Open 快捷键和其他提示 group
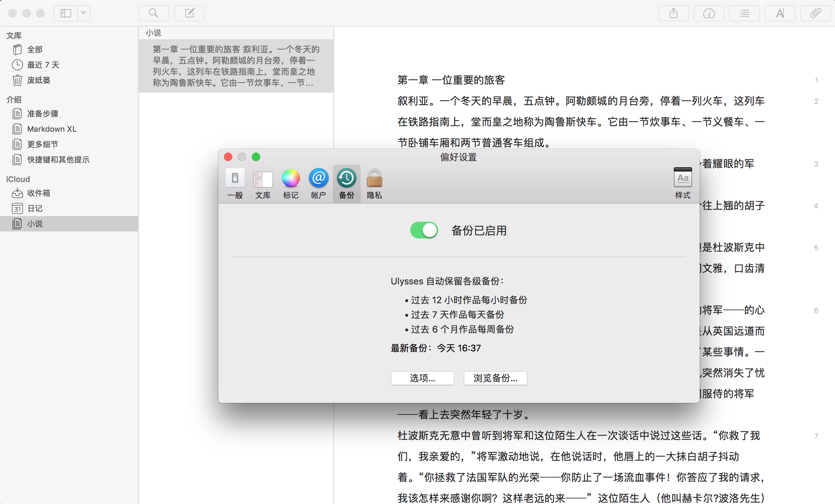Screen dimensions: 835x504 (69, 160)
